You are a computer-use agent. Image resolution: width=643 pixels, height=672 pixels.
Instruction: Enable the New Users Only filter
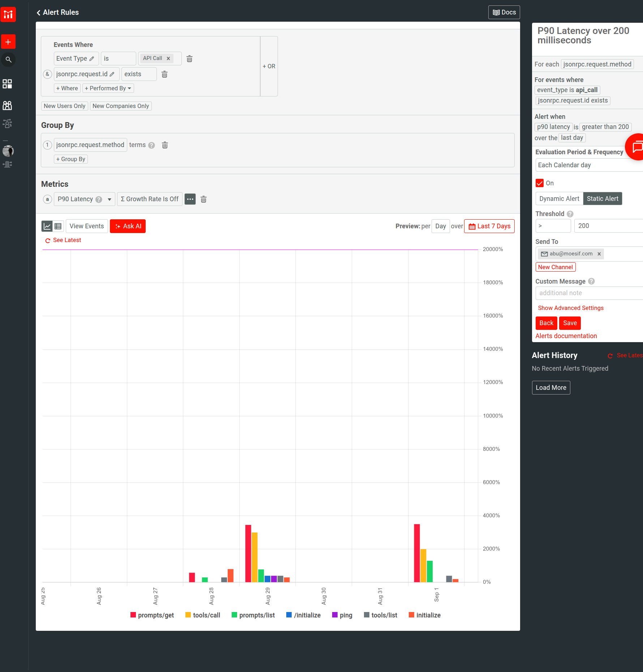pos(64,106)
